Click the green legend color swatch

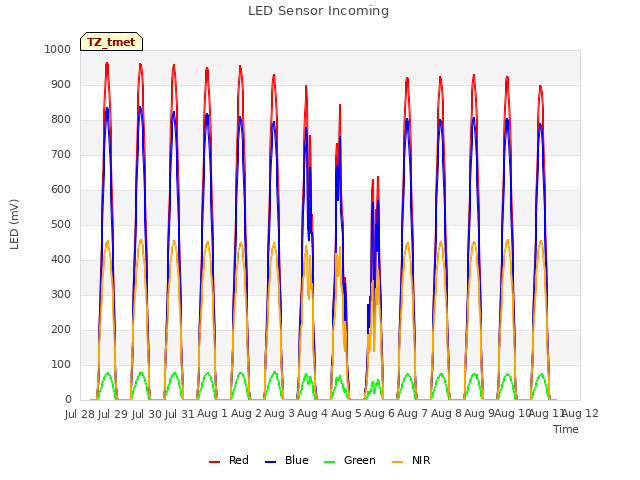[x=329, y=462]
